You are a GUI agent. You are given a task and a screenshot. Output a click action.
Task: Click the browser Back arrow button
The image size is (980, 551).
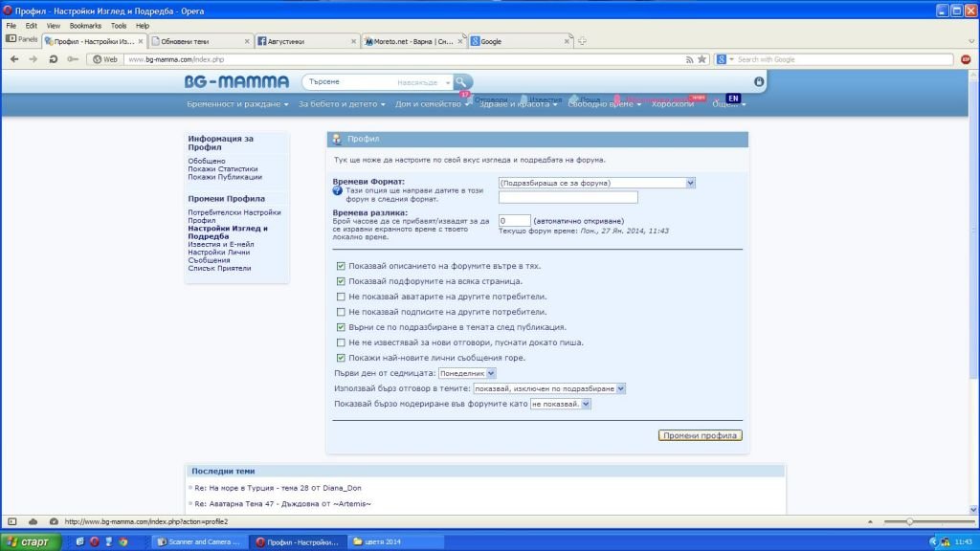pos(14,59)
